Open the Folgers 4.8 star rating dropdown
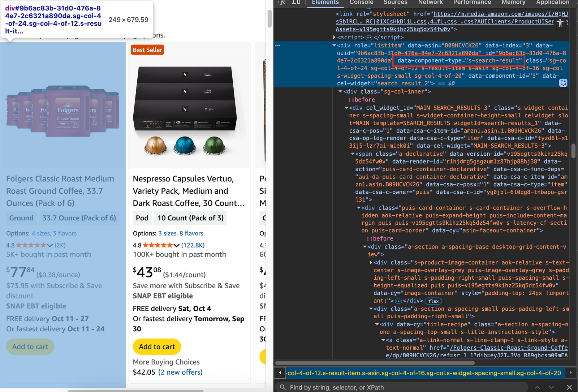 49,245
